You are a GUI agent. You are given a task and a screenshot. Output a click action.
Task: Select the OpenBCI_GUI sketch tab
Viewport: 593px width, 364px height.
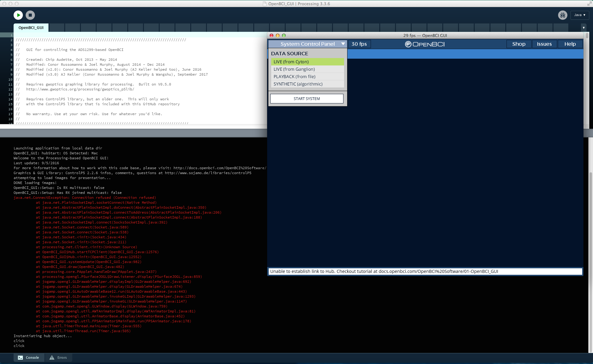tap(31, 27)
